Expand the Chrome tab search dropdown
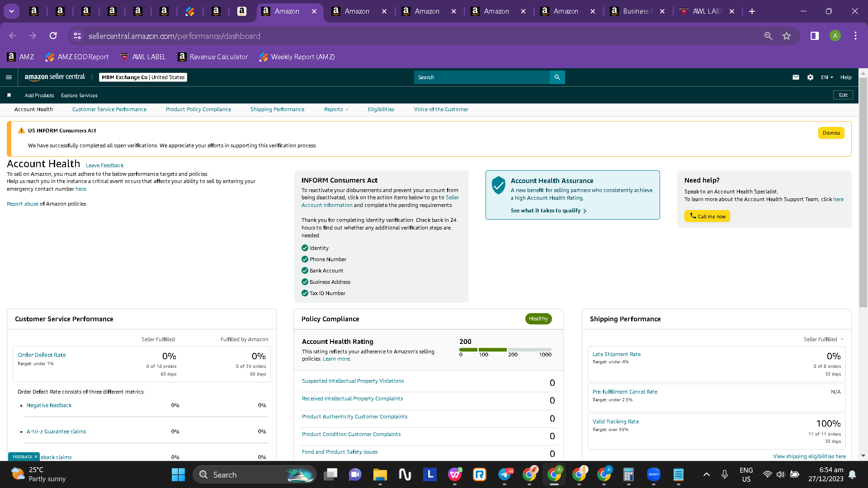The image size is (868, 488). point(11,11)
